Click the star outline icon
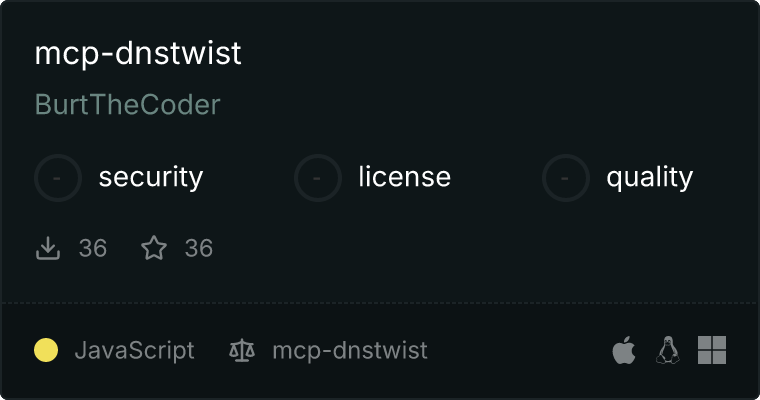 [154, 248]
